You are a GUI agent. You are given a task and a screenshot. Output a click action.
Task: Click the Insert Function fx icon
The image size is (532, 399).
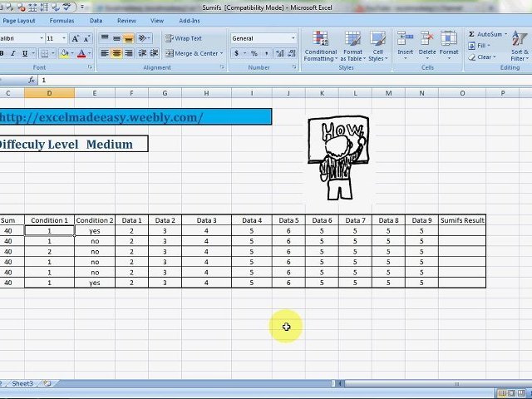(32, 80)
